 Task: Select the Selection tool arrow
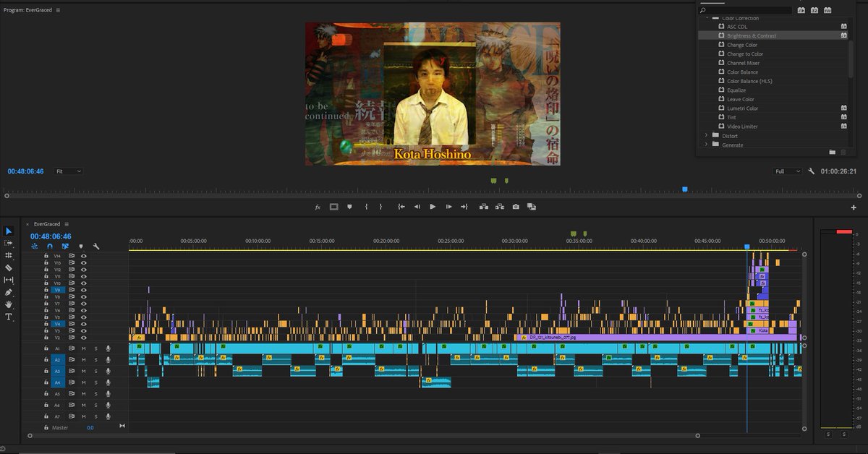click(x=9, y=231)
